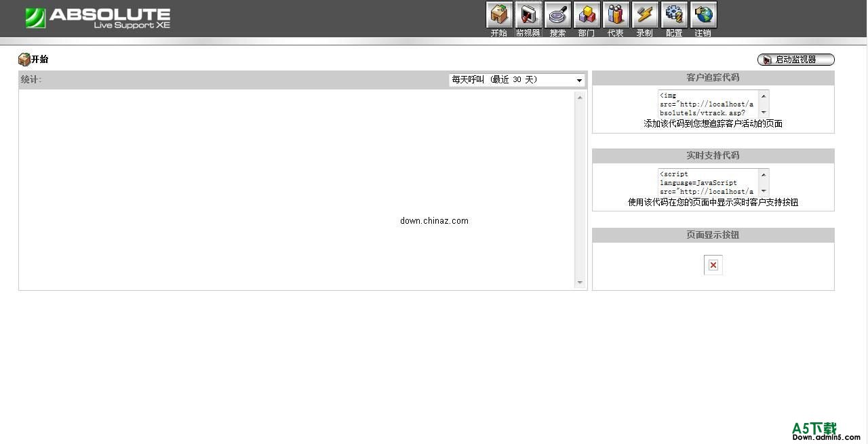The width and height of the screenshot is (868, 444).
Task: Open the 开始 (Start) toolbar icon
Action: tap(499, 15)
